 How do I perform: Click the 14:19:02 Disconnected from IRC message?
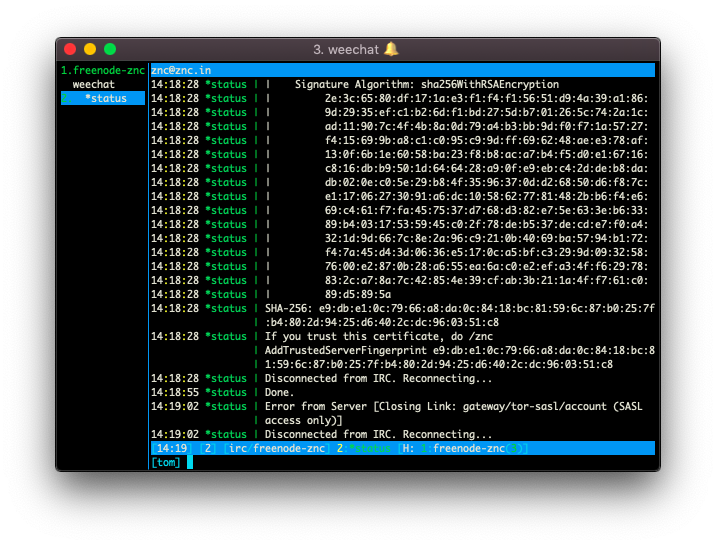click(378, 435)
